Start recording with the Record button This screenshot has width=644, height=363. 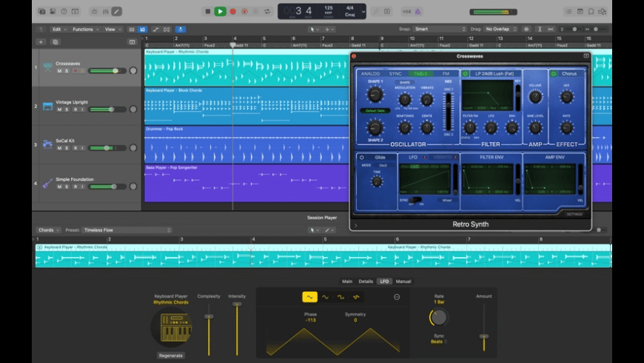point(233,12)
